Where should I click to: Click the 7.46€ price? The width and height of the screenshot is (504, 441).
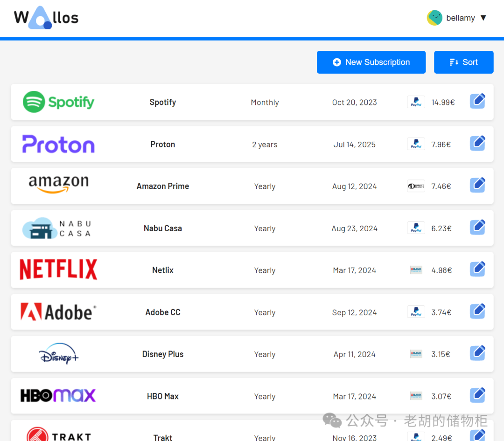441,186
